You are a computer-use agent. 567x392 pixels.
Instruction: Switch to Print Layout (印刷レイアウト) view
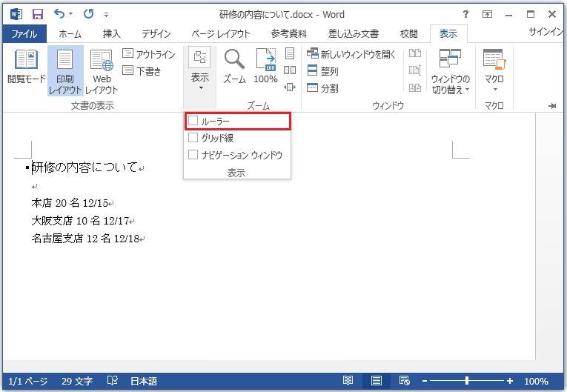click(x=65, y=69)
